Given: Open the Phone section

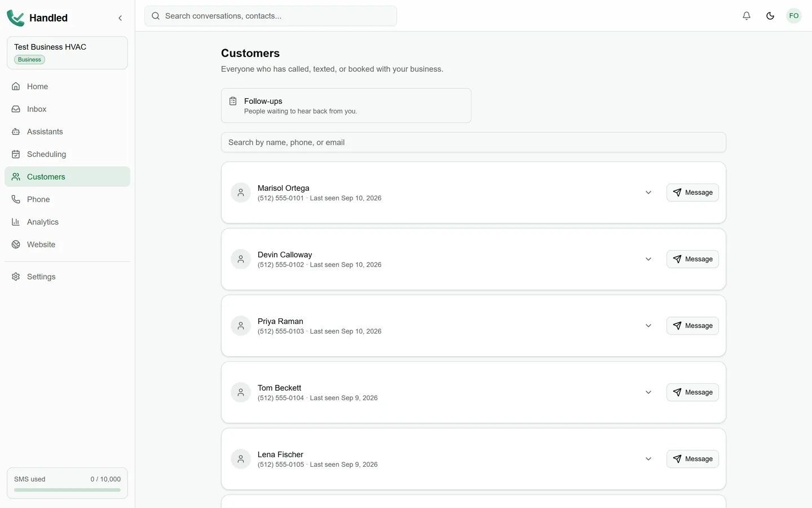Looking at the screenshot, I should pyautogui.click(x=67, y=199).
